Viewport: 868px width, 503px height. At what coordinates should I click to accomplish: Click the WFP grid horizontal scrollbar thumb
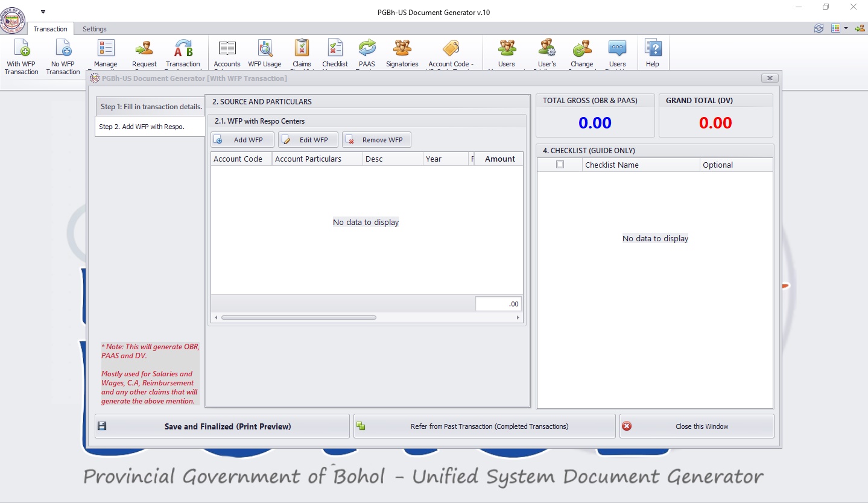[x=299, y=317]
